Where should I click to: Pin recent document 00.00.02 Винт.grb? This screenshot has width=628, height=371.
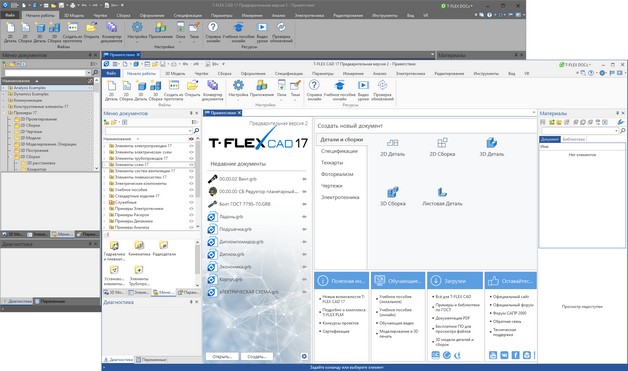click(304, 179)
